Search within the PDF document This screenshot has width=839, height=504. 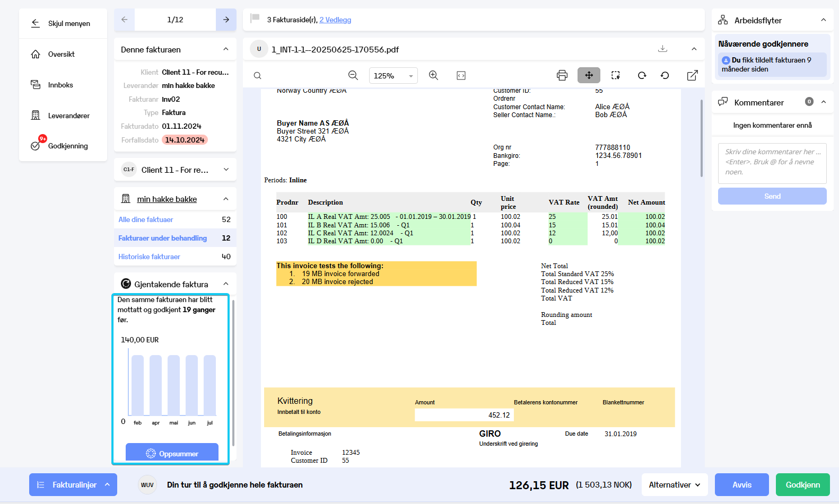click(257, 76)
